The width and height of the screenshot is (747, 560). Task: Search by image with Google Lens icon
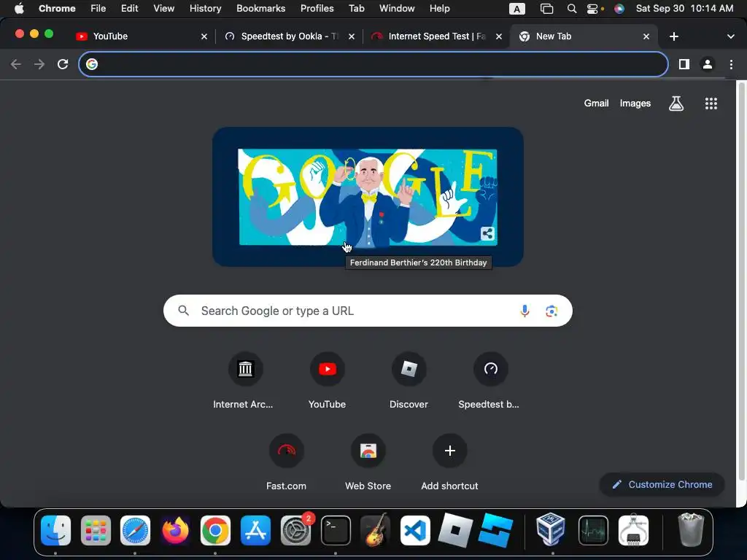(x=551, y=311)
